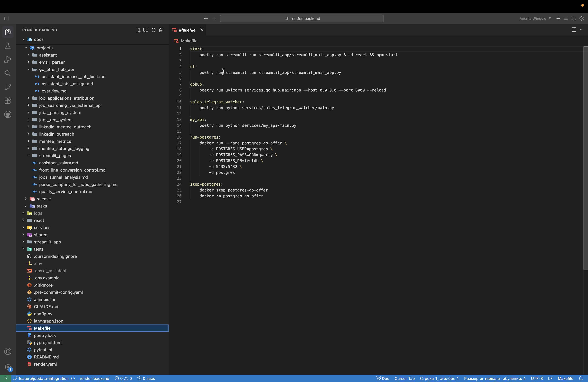
Task: Click New File icon in explorer header
Action: coord(138,30)
